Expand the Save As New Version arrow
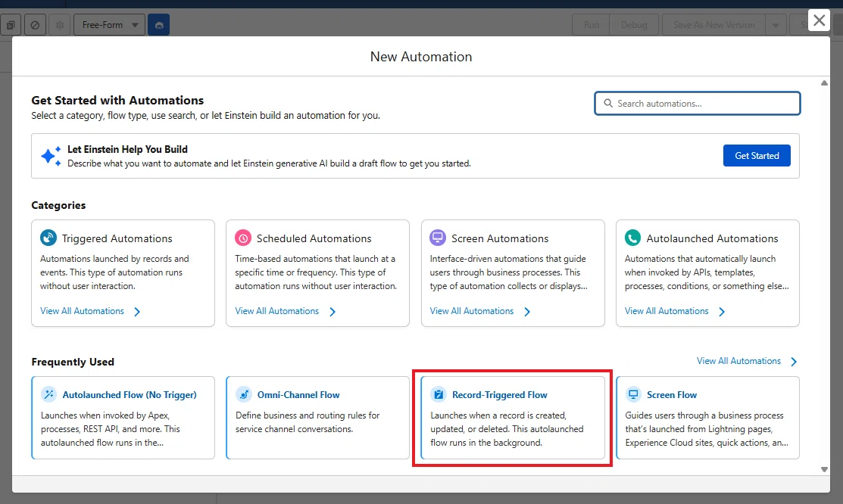Image resolution: width=843 pixels, height=504 pixels. (x=776, y=25)
